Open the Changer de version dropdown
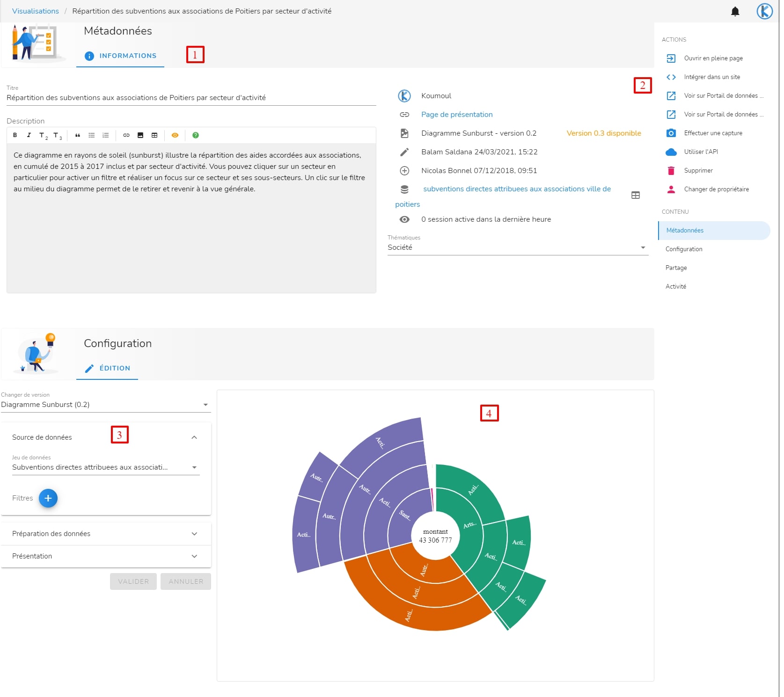The image size is (784, 697). pyautogui.click(x=106, y=405)
